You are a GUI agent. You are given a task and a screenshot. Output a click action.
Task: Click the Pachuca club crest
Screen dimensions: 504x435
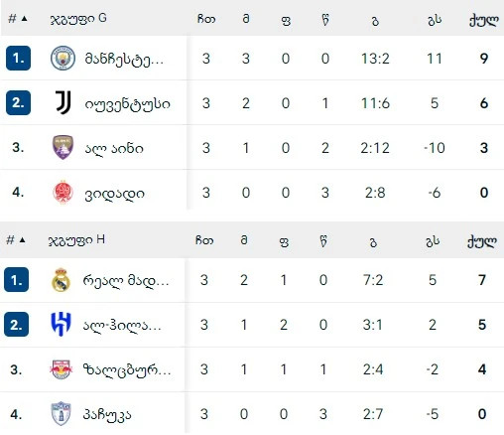tap(61, 414)
